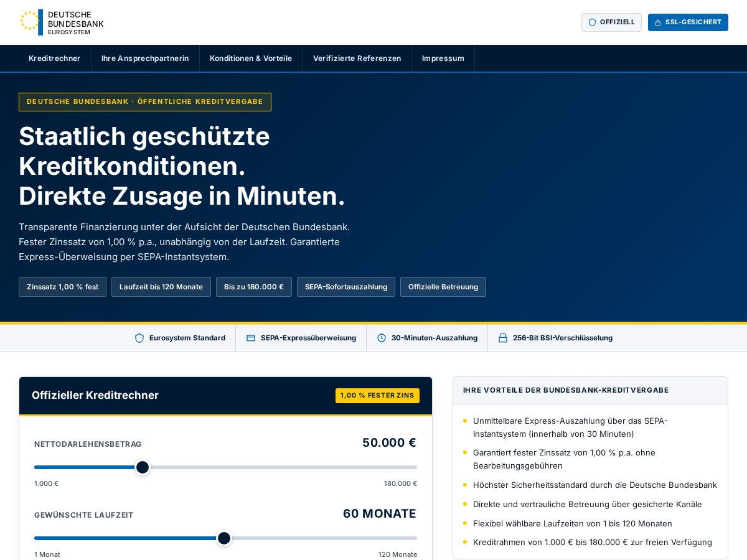The width and height of the screenshot is (747, 560).
Task: Open Verifizierte Referenzen page
Action: [357, 58]
